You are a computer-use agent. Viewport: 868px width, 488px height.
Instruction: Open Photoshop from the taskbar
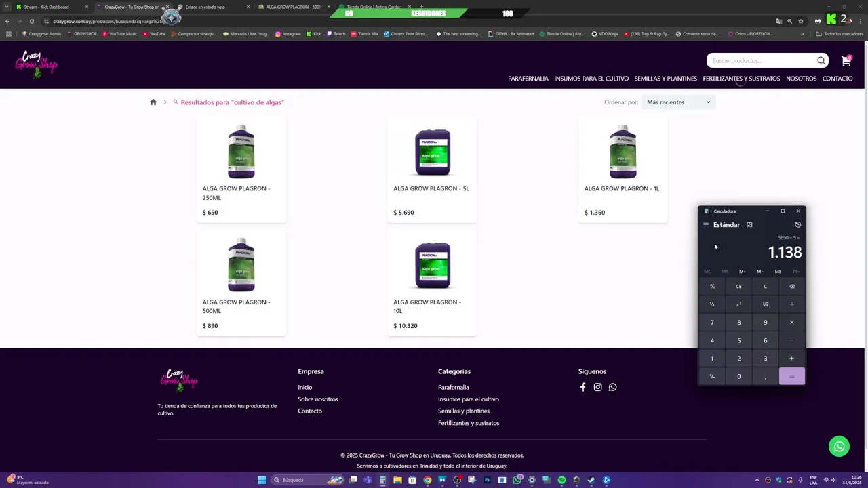click(487, 480)
